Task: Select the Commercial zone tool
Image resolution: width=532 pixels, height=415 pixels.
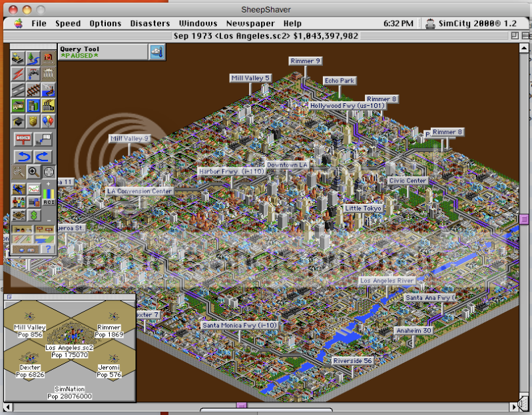Action: click(33, 105)
